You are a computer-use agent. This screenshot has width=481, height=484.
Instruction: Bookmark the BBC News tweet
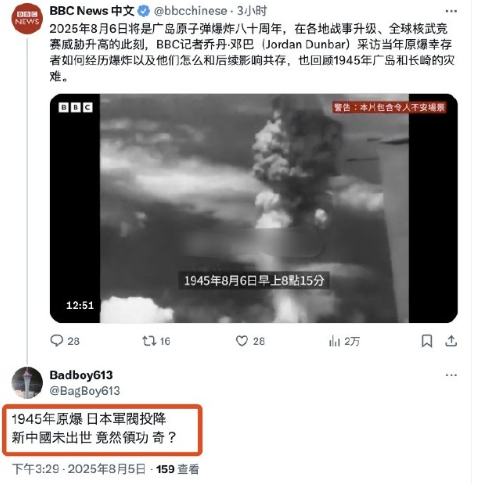[427, 341]
